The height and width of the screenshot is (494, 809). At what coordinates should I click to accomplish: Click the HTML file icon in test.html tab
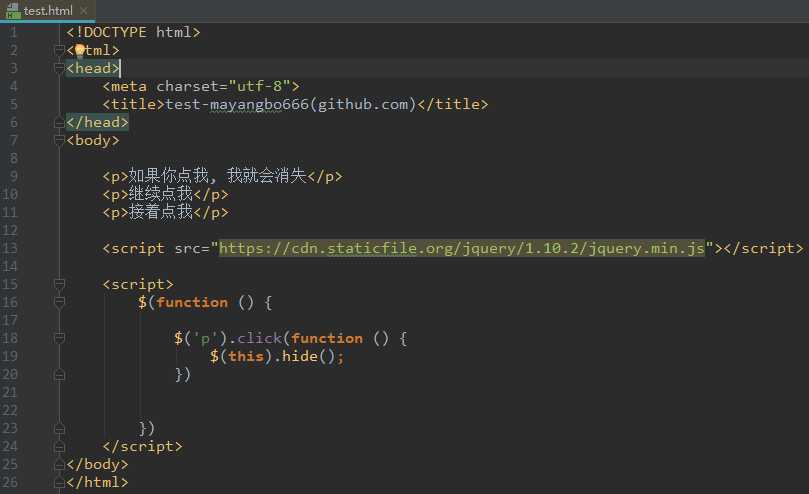click(13, 10)
